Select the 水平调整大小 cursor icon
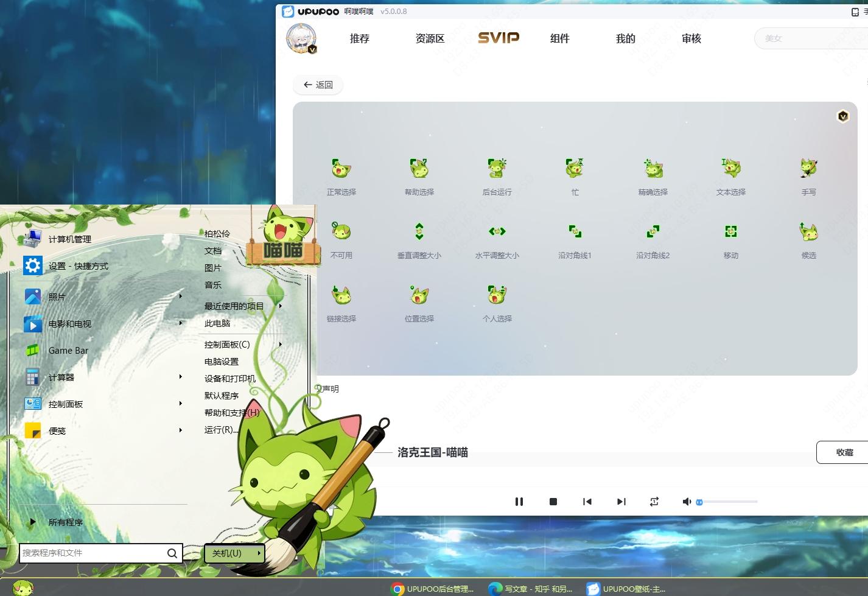 tap(497, 231)
